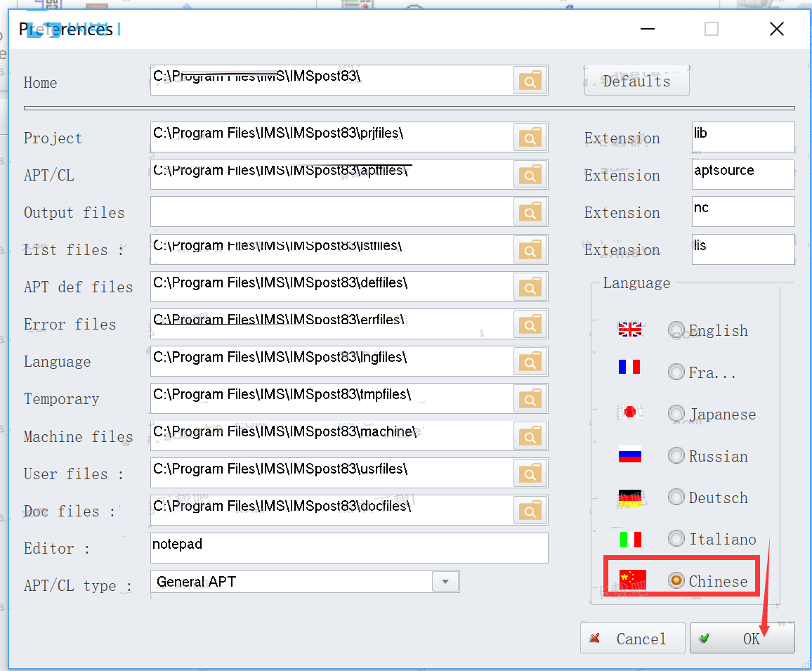
Task: Browse folder for Machine files path
Action: pos(530,436)
